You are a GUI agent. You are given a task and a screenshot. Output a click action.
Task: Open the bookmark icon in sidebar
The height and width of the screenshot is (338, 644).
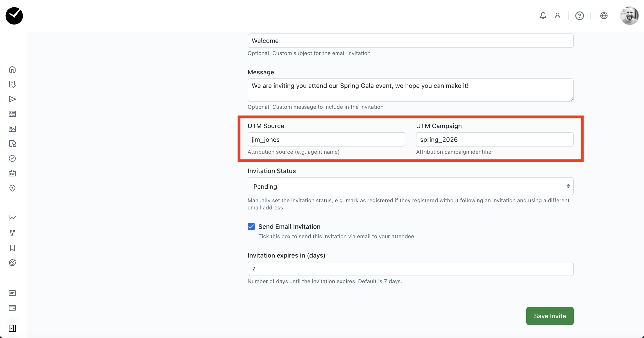(x=12, y=248)
